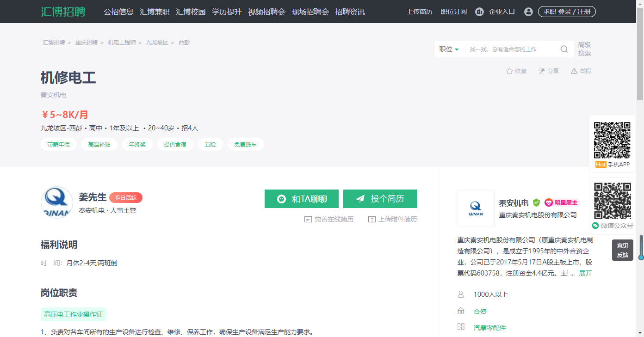Click 重庆招聘 in the breadcrumb

[87, 43]
